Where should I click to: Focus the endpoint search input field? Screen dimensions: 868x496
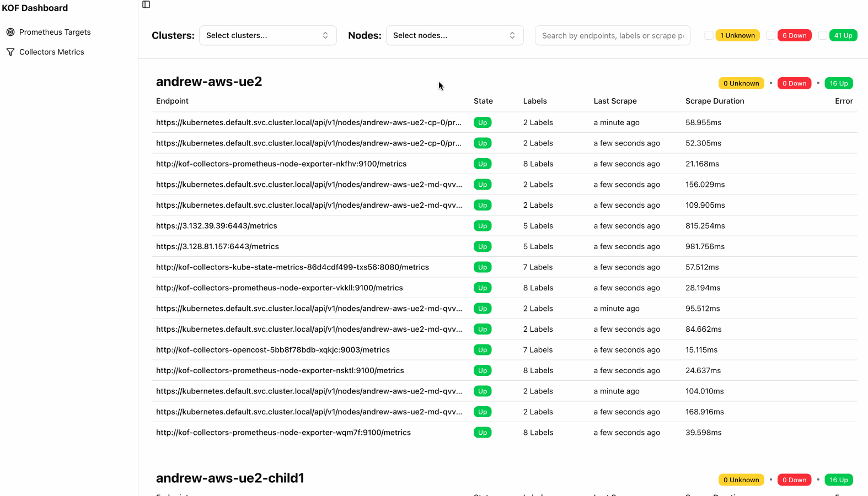(612, 35)
